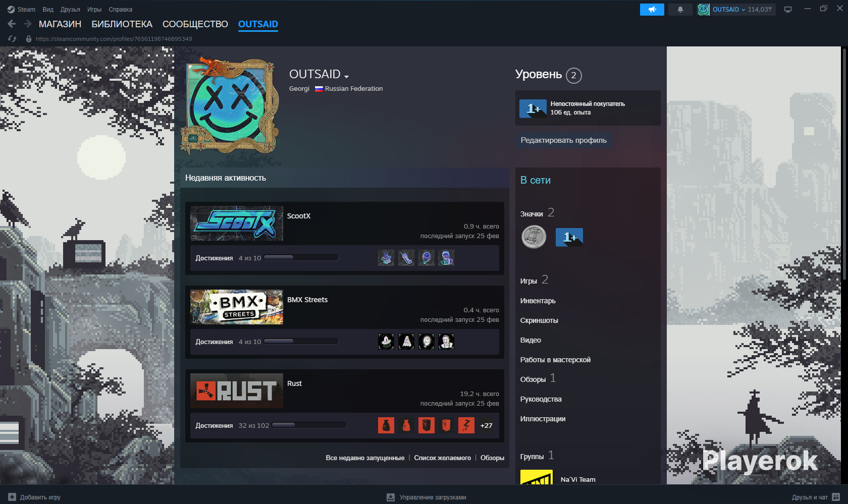
Task: Click the padlock icon beside the URL
Action: 29,39
